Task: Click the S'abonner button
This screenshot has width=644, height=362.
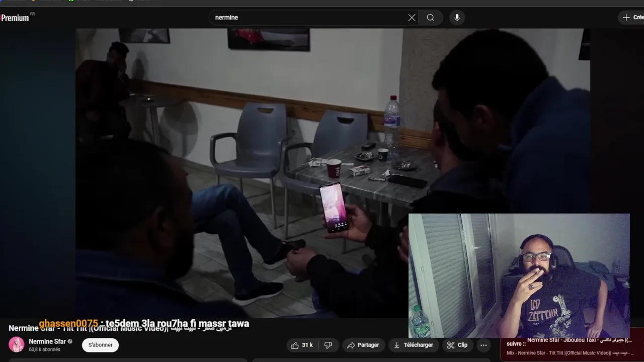Action: click(101, 345)
